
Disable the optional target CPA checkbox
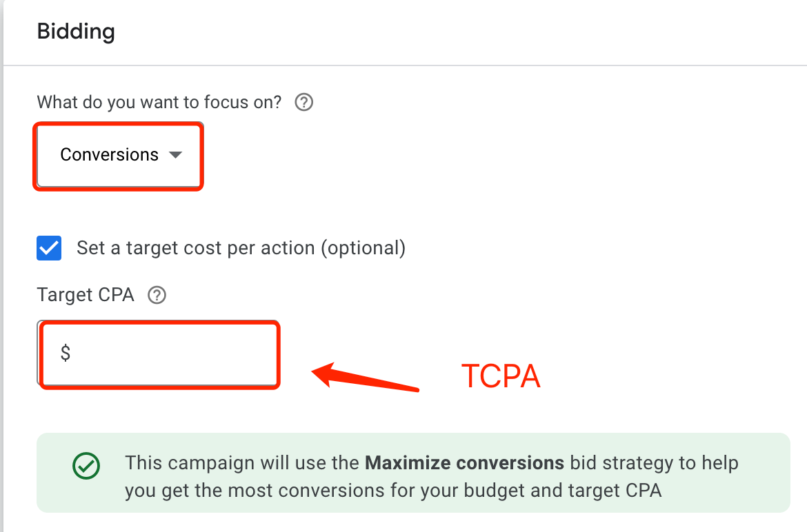point(48,247)
